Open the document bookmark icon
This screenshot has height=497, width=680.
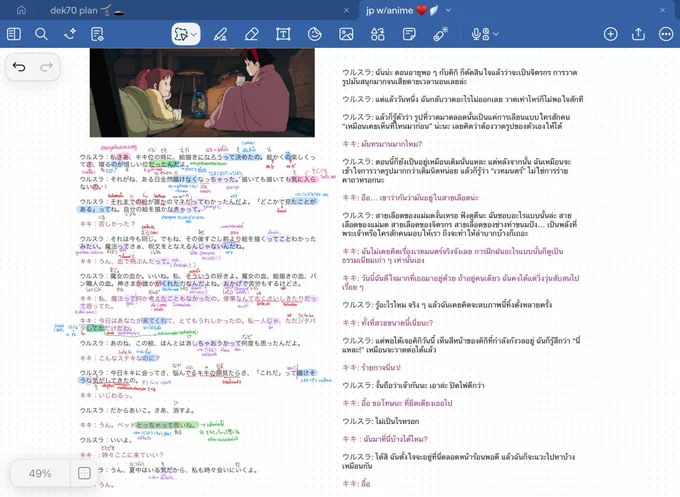[97, 34]
